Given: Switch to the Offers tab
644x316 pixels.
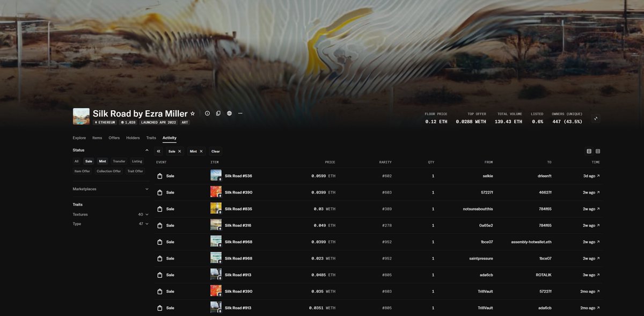Looking at the screenshot, I should tap(114, 138).
